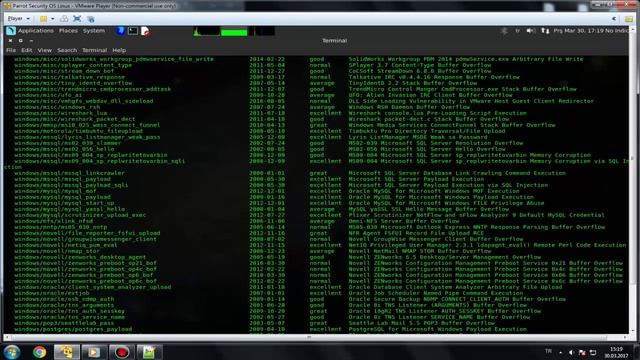Launch the terminal icon in top panel
Image resolution: width=640 pixels, height=360 pixels.
click(133, 31)
